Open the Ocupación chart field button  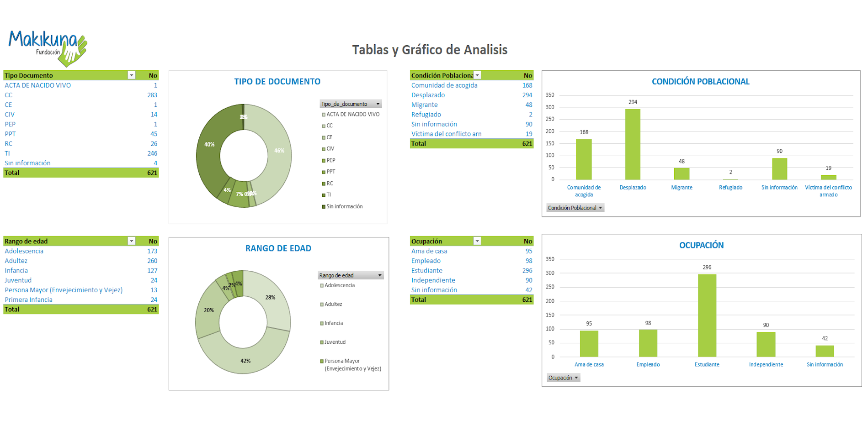(x=563, y=378)
